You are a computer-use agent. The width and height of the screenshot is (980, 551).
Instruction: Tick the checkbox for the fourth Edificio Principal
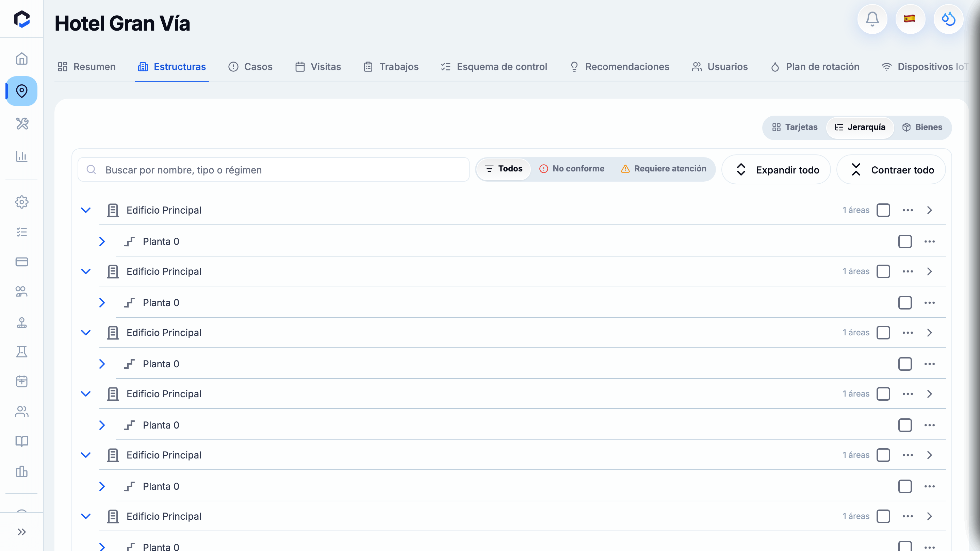pyautogui.click(x=883, y=394)
